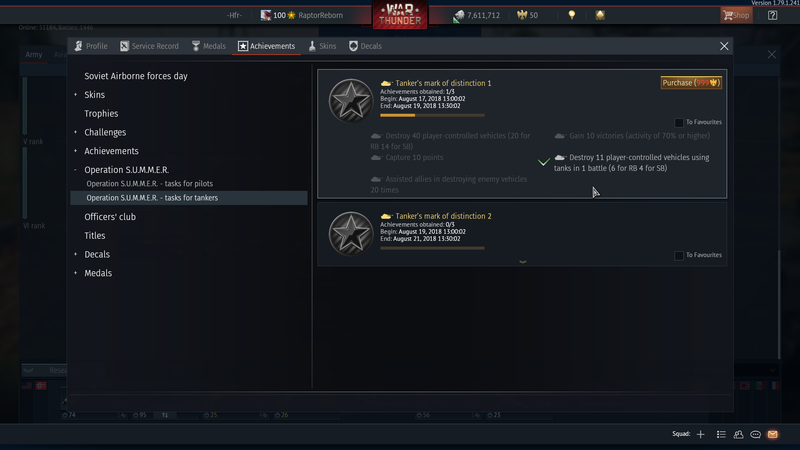Expand the Decals category in sidebar

75,254
